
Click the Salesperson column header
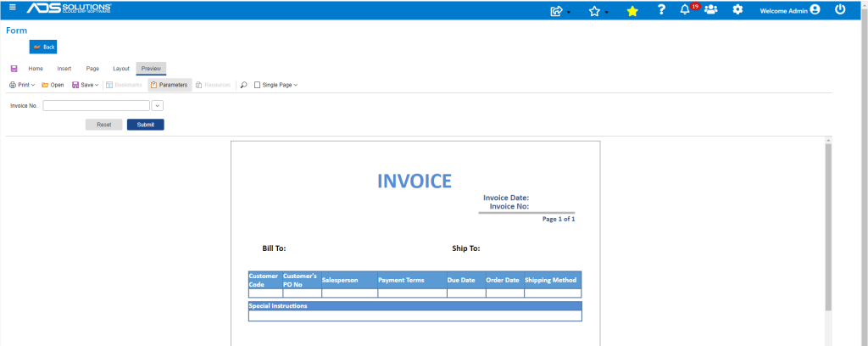(349, 280)
